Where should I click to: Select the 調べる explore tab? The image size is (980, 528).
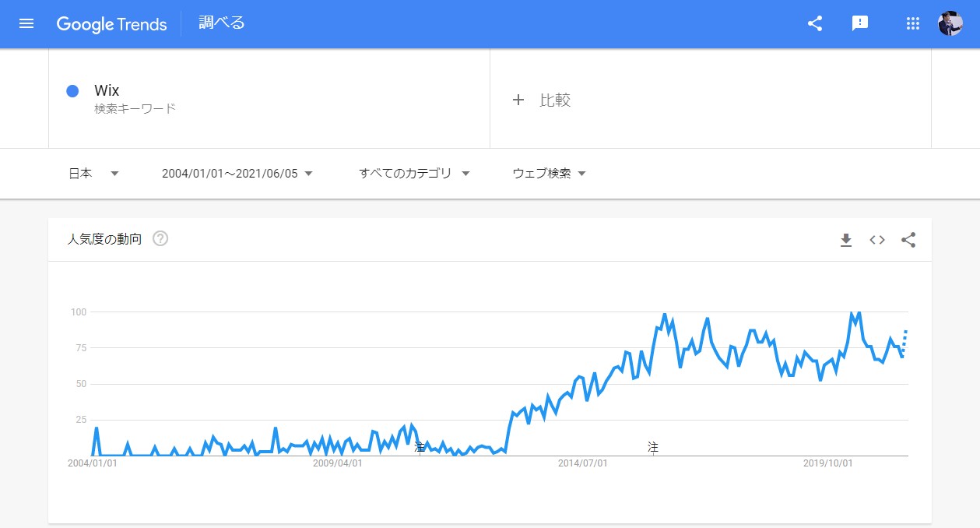221,23
